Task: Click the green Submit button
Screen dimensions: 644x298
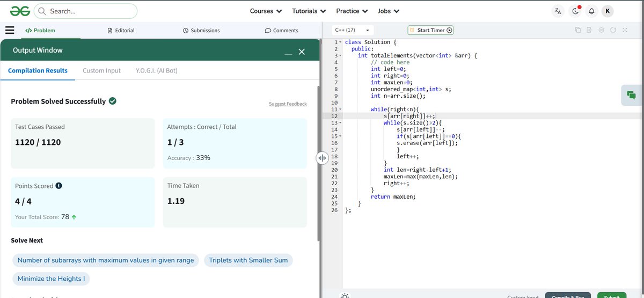Action: [x=611, y=296]
